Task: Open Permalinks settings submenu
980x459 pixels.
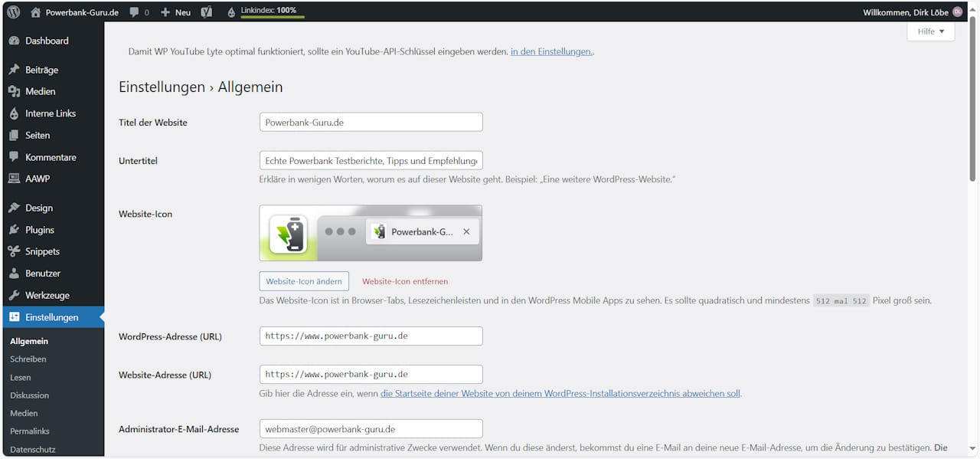Action: click(x=30, y=431)
